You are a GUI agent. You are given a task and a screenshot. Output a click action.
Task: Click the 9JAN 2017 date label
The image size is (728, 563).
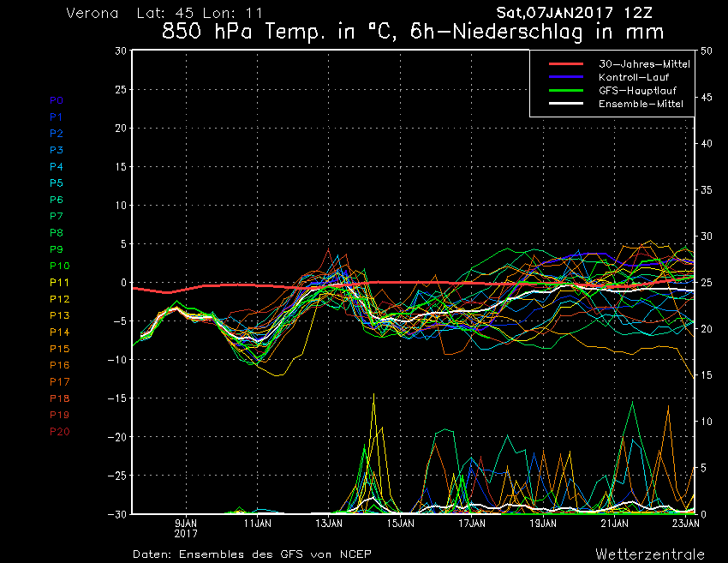tap(186, 527)
